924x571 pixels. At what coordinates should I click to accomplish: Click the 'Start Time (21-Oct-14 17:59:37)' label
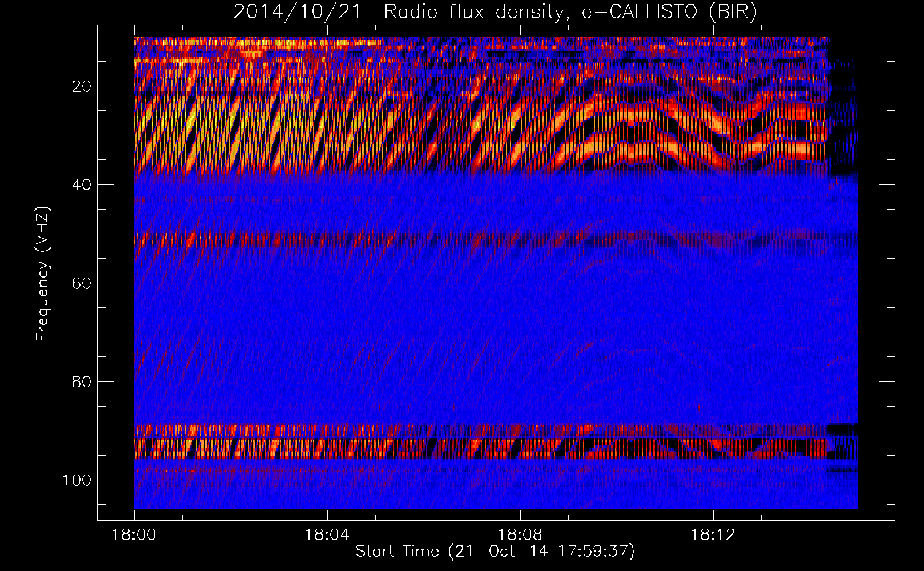click(495, 552)
